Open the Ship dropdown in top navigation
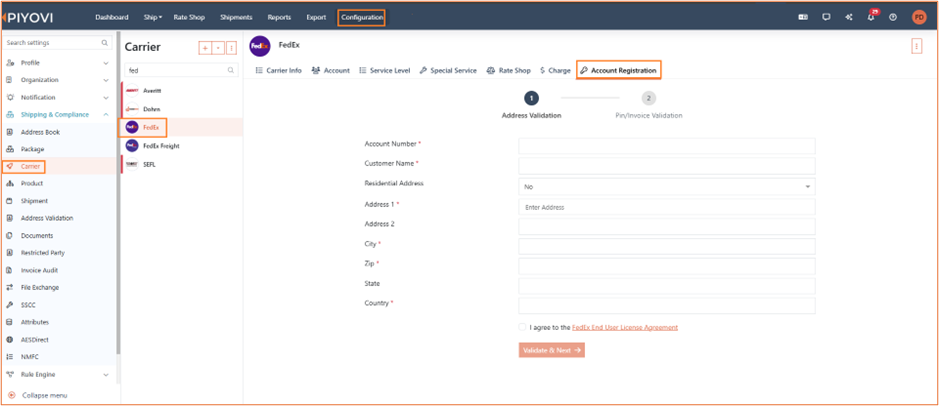Screen dimensions: 939x406 click(x=153, y=17)
